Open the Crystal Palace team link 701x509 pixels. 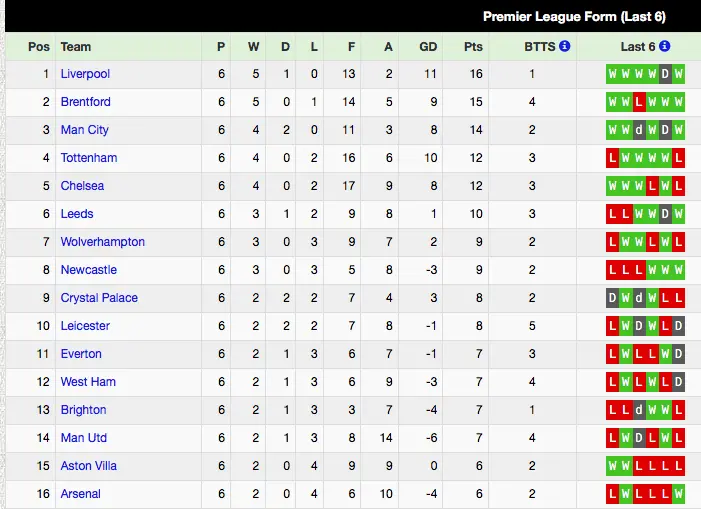(99, 298)
